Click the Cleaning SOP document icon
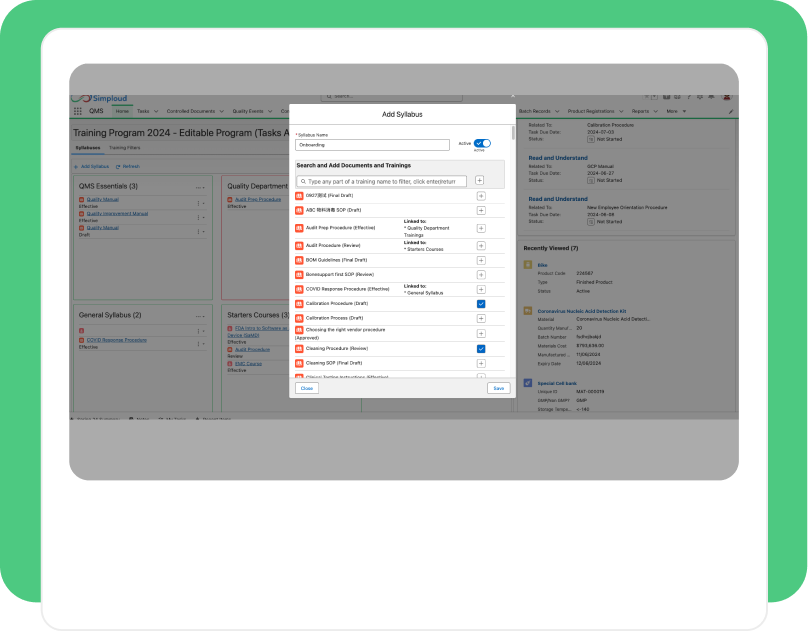The image size is (808, 632). pos(299,363)
